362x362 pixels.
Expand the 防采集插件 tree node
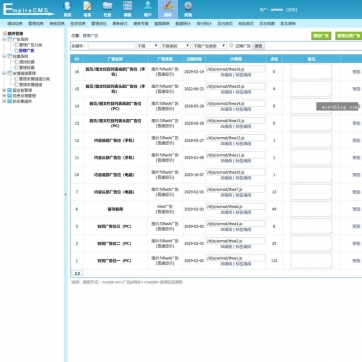pyautogui.click(x=4, y=101)
